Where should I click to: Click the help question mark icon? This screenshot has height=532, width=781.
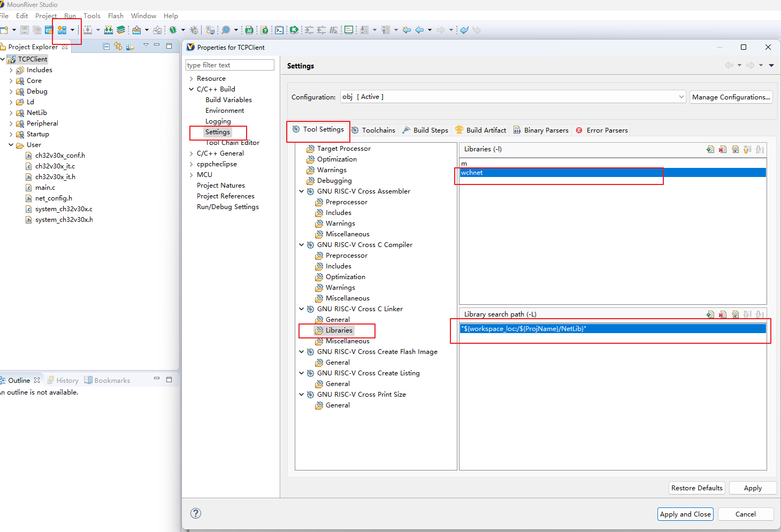click(196, 513)
